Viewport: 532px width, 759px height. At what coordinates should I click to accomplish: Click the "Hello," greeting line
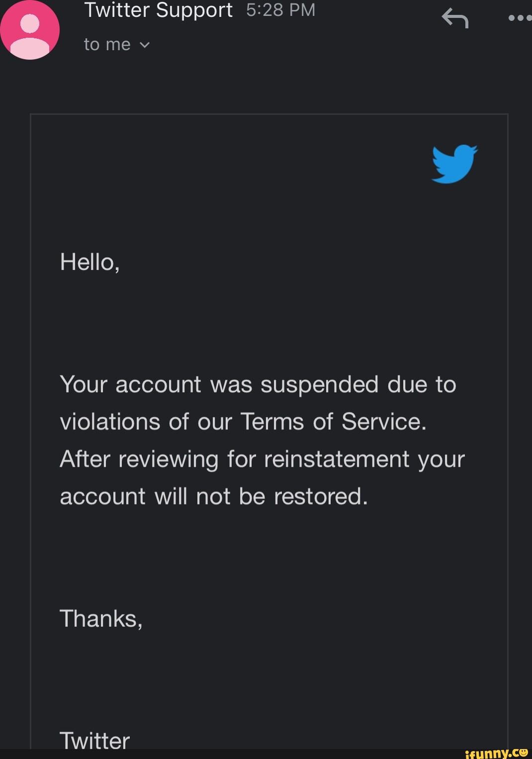[x=89, y=262]
